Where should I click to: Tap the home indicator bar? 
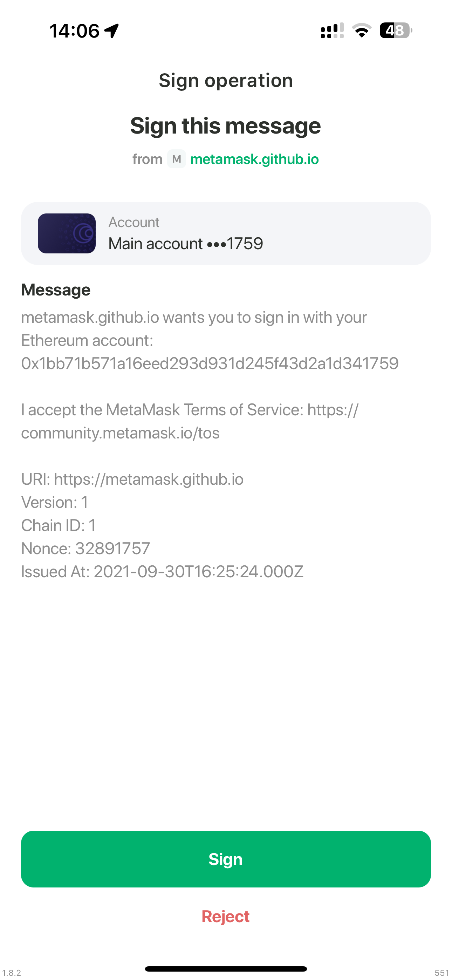pyautogui.click(x=226, y=968)
